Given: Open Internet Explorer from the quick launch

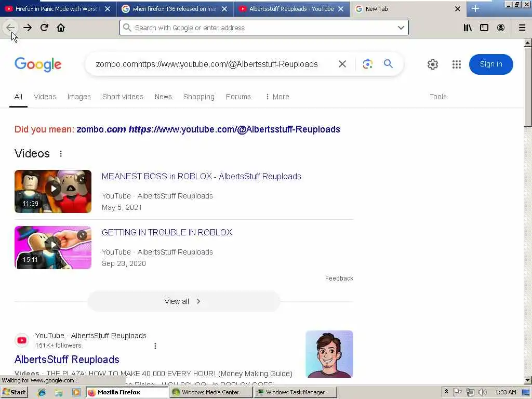Looking at the screenshot, I should 42,392.
